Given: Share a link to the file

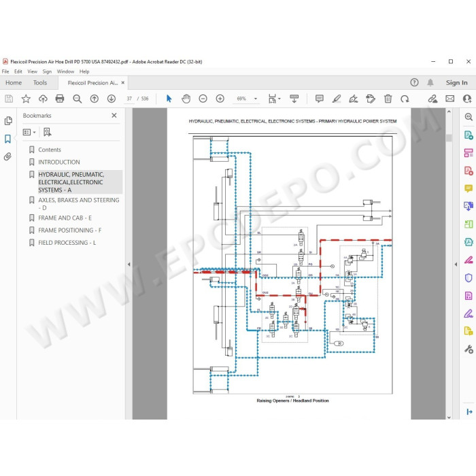Looking at the screenshot, I should click(432, 99).
